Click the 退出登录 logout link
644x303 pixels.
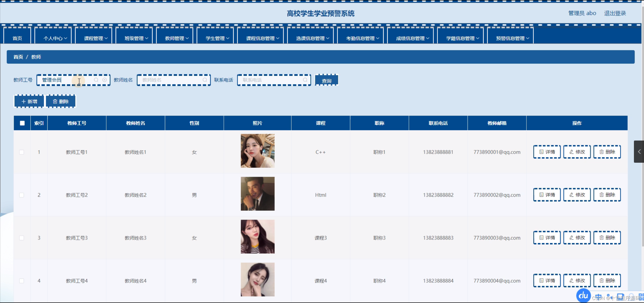click(x=615, y=13)
